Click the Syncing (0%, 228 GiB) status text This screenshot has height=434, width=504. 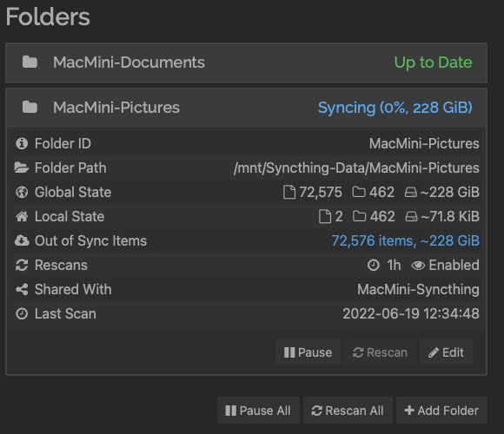pyautogui.click(x=395, y=108)
